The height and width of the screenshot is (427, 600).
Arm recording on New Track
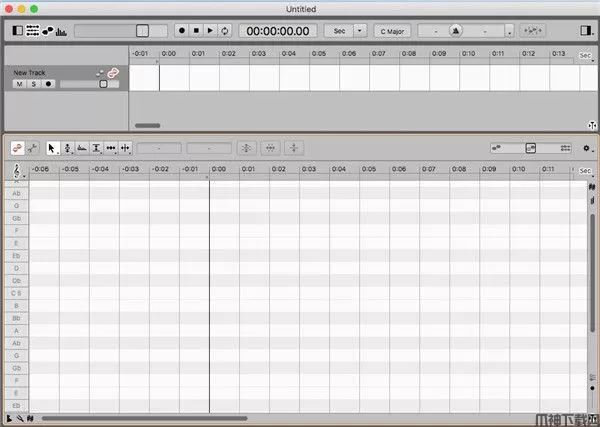pyautogui.click(x=48, y=84)
